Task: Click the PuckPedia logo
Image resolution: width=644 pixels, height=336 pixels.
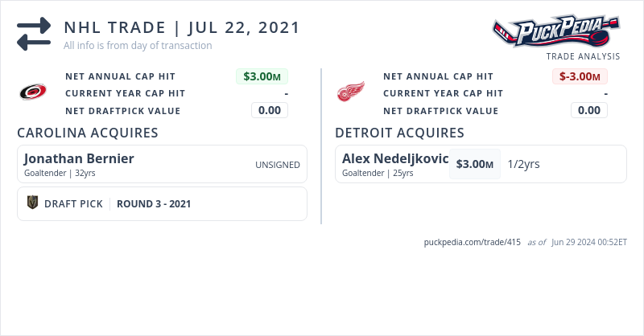Action: tap(556, 31)
